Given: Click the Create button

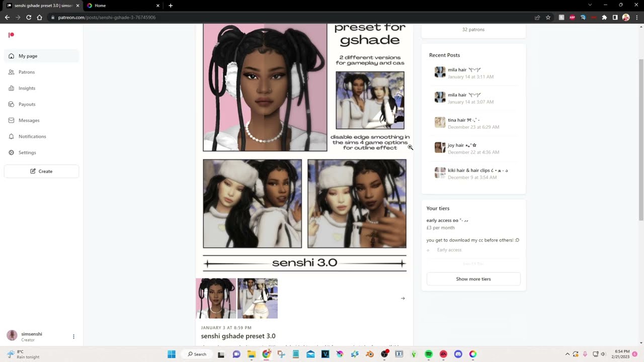Looking at the screenshot, I should pos(41,171).
